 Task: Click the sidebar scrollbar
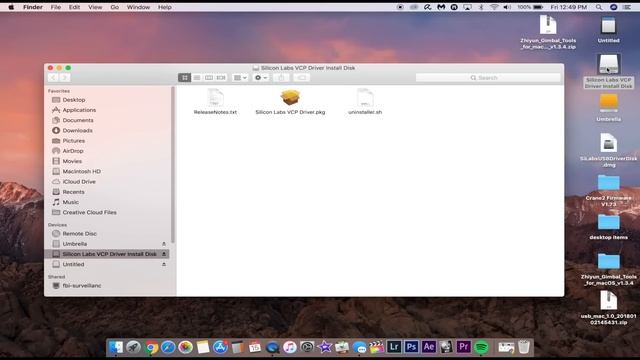pos(173,164)
